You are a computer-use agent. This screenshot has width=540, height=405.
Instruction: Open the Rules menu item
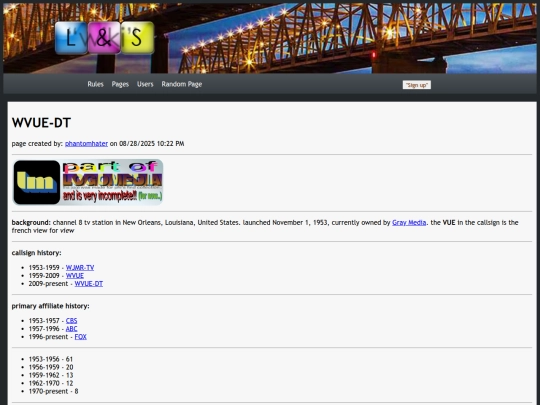click(x=95, y=84)
